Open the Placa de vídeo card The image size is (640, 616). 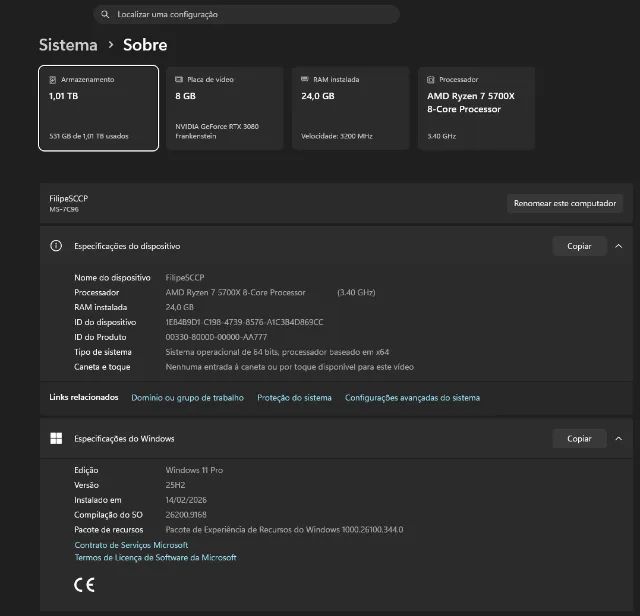click(225, 108)
